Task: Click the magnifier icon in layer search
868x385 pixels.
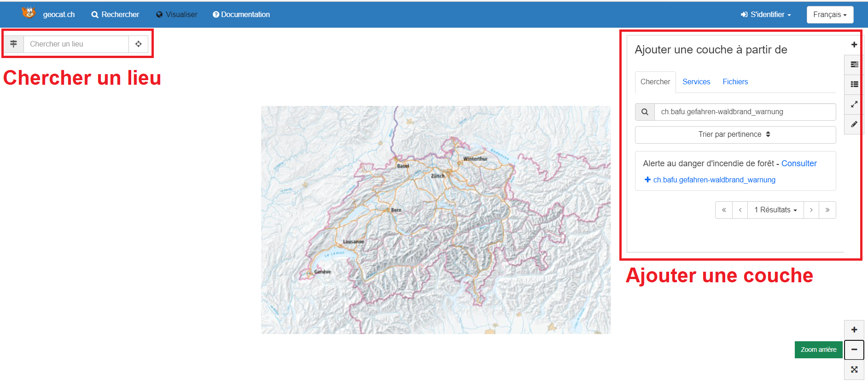Action: [645, 112]
